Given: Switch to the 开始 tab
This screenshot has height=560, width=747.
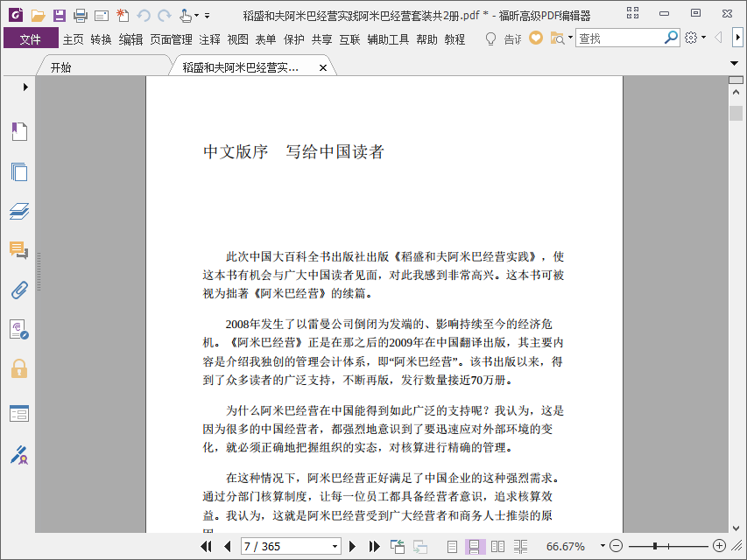Looking at the screenshot, I should 61,67.
